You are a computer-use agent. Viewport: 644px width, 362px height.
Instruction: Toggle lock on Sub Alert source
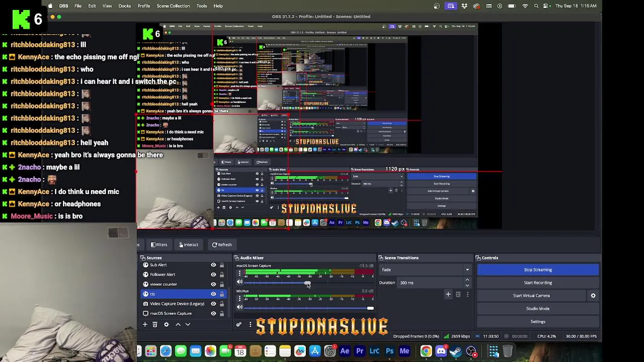(221, 265)
